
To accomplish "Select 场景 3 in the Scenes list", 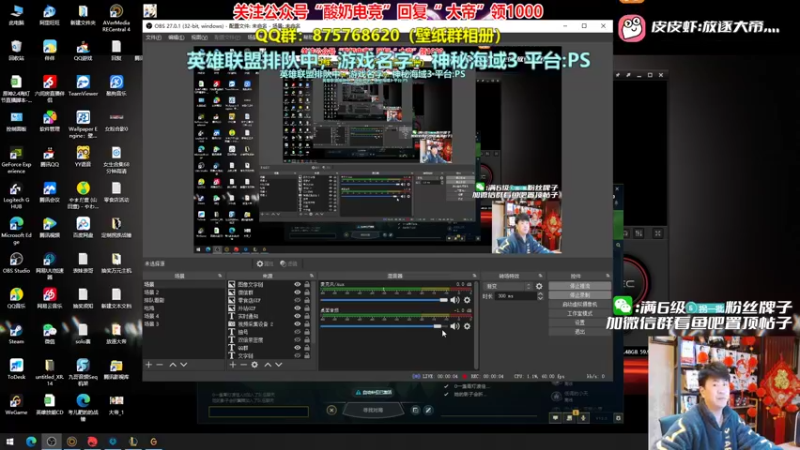I will click(x=184, y=324).
